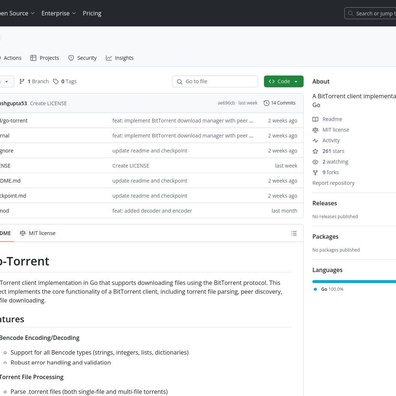Open the Security tab
Viewport: 396px width, 396px height.
[x=82, y=58]
